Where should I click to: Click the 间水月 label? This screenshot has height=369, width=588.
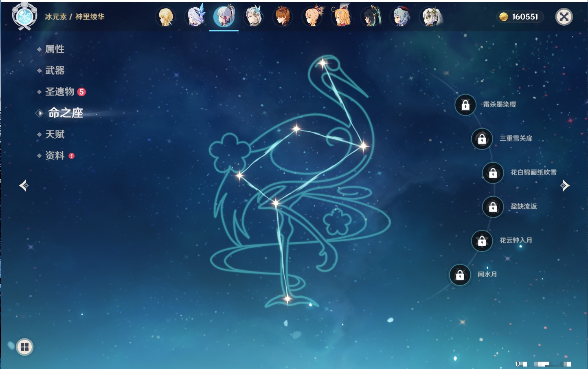coord(487,274)
